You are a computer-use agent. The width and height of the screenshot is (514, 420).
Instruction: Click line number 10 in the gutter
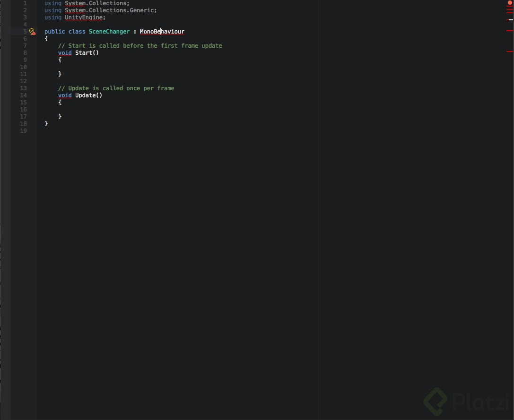tap(23, 67)
